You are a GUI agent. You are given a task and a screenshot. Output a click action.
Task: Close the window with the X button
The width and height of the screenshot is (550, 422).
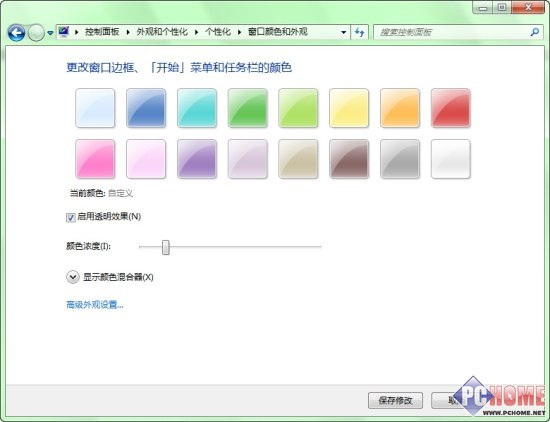point(528,7)
